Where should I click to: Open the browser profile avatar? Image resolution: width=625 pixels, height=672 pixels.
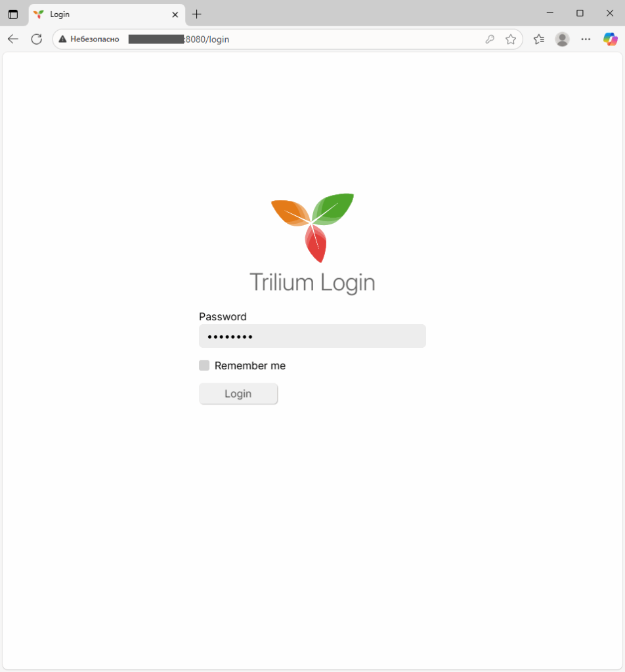[x=562, y=39]
